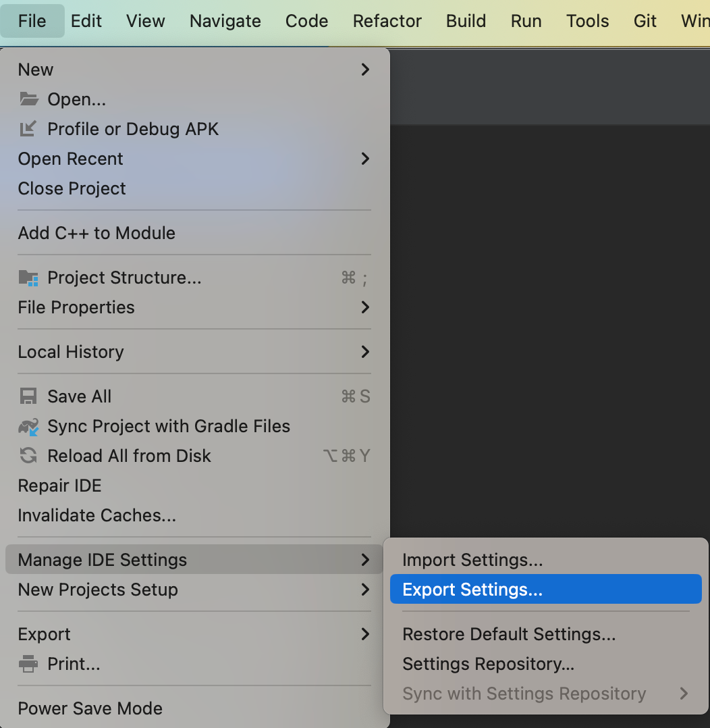
Task: Expand the Local History submenu arrow
Action: point(365,352)
